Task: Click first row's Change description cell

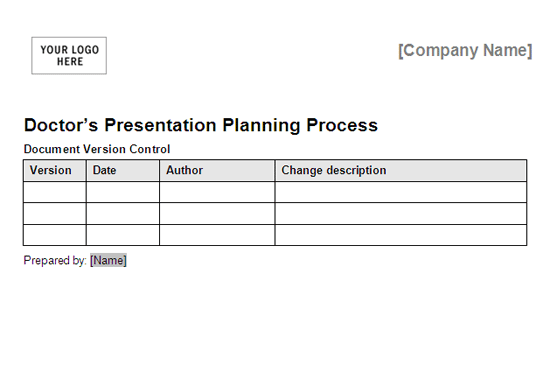Action: click(x=401, y=192)
